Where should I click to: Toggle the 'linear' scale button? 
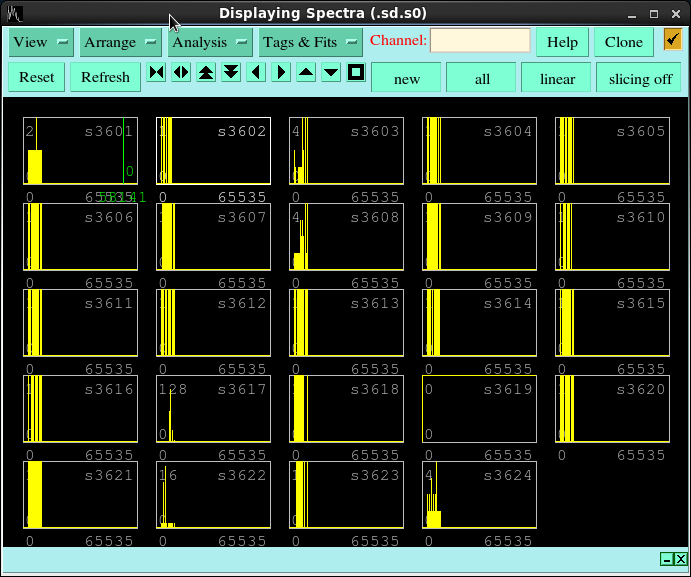coord(557,78)
